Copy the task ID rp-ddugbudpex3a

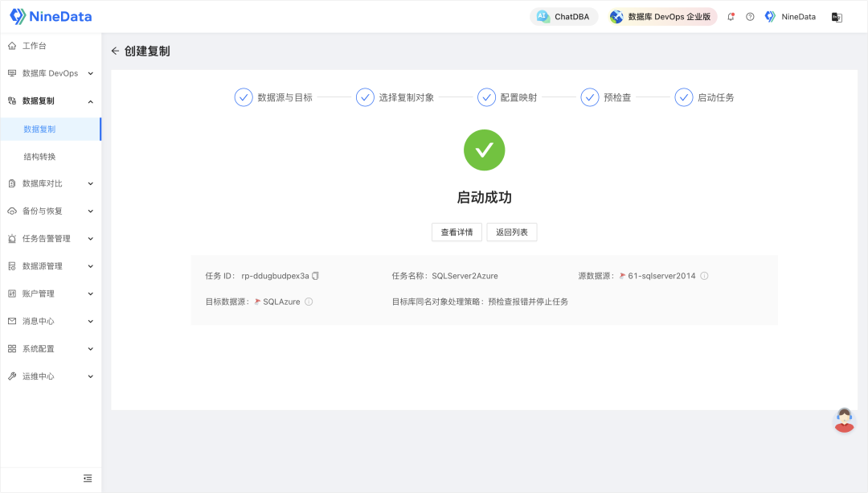point(316,276)
